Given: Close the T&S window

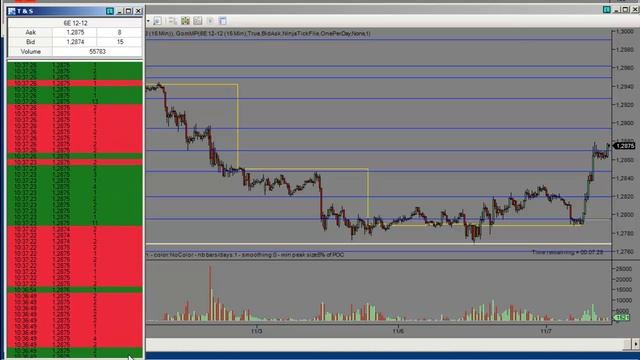Looking at the screenshot, I should (138, 11).
